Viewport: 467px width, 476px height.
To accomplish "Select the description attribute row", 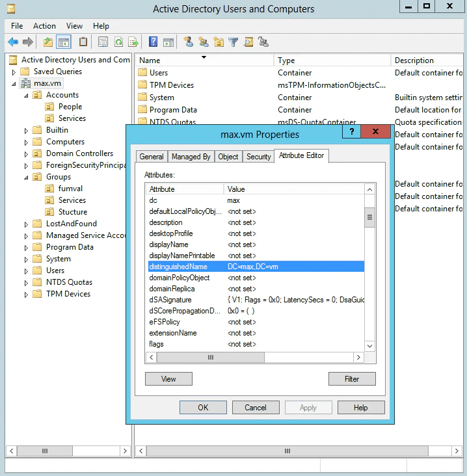I will 256,222.
